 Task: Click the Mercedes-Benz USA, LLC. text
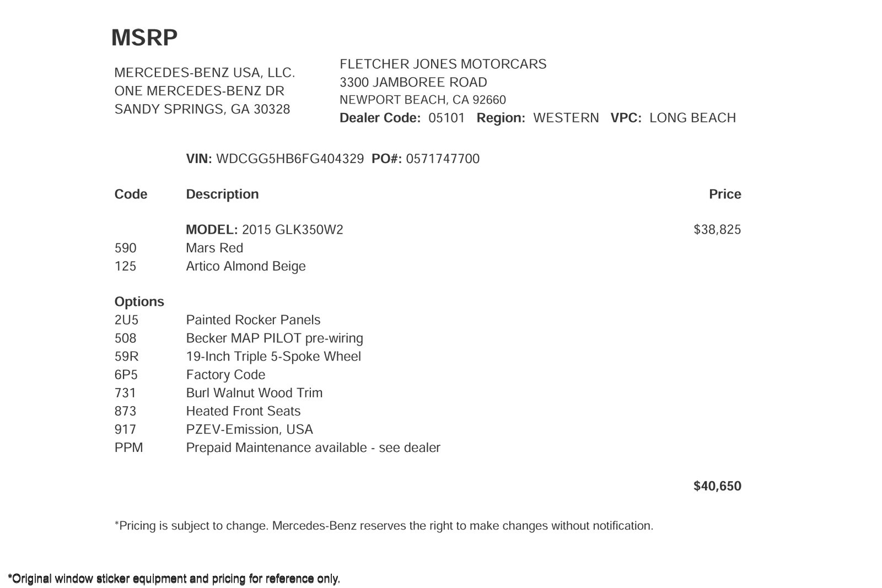coord(205,73)
